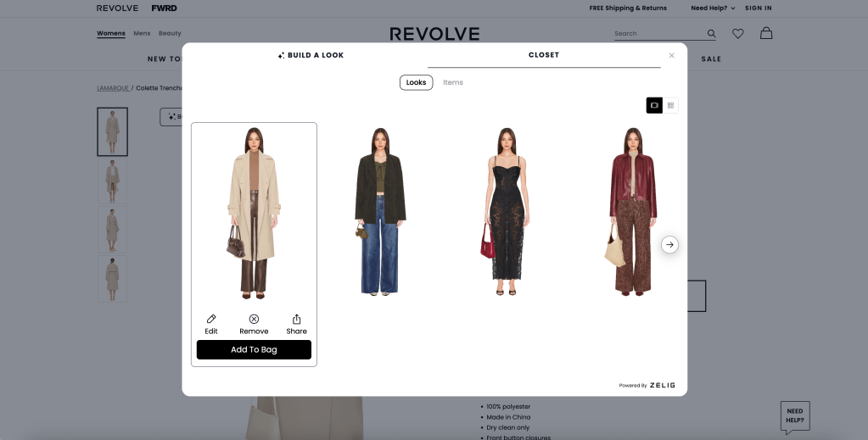Select the green blazer and jeans look
This screenshot has height=440, width=868.
380,211
